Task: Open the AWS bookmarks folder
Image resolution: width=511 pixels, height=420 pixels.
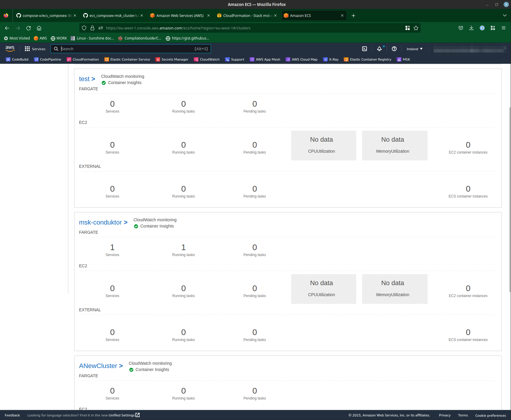Action: click(x=40, y=38)
